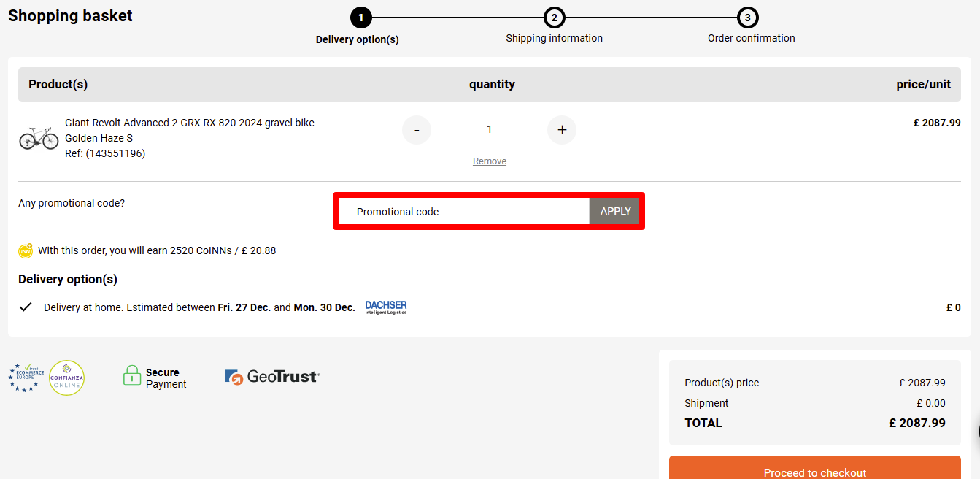The height and width of the screenshot is (479, 980).
Task: Click the quantity column header
Action: (x=492, y=85)
